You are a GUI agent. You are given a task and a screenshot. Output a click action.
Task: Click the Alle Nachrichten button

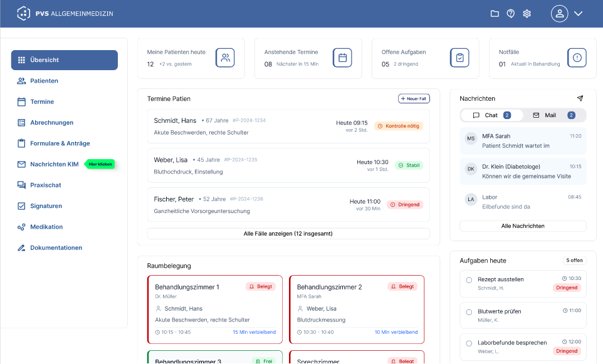(523, 226)
